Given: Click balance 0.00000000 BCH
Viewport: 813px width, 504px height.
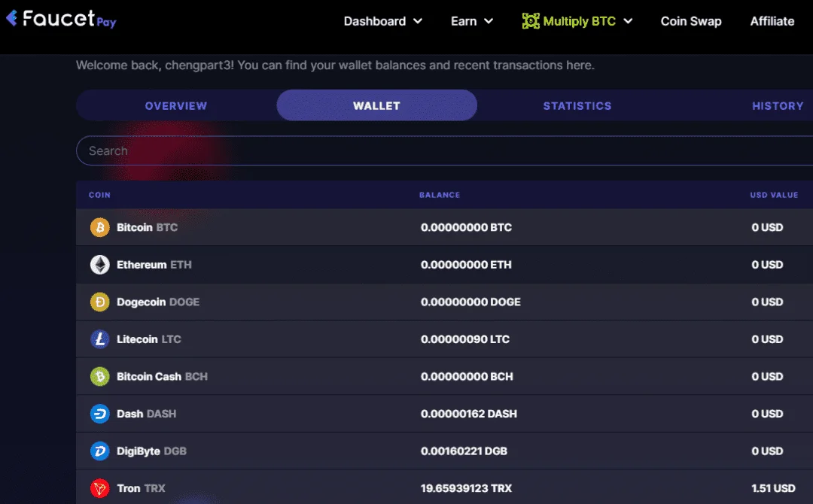Looking at the screenshot, I should (x=467, y=377).
